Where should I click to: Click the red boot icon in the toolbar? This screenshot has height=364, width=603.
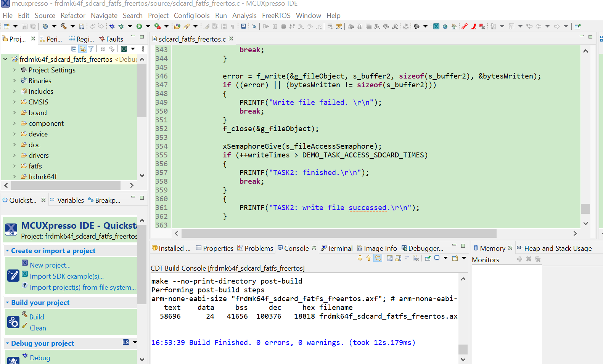[473, 26]
